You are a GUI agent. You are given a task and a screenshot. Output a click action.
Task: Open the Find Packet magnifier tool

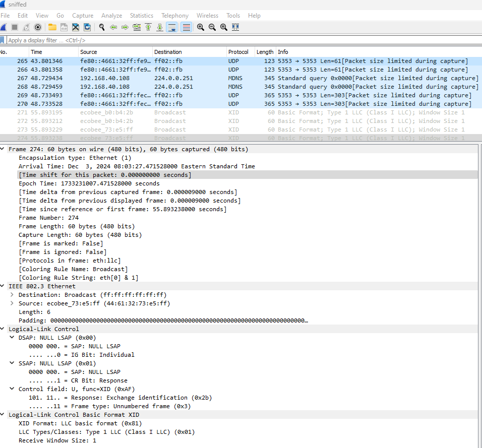(x=100, y=27)
